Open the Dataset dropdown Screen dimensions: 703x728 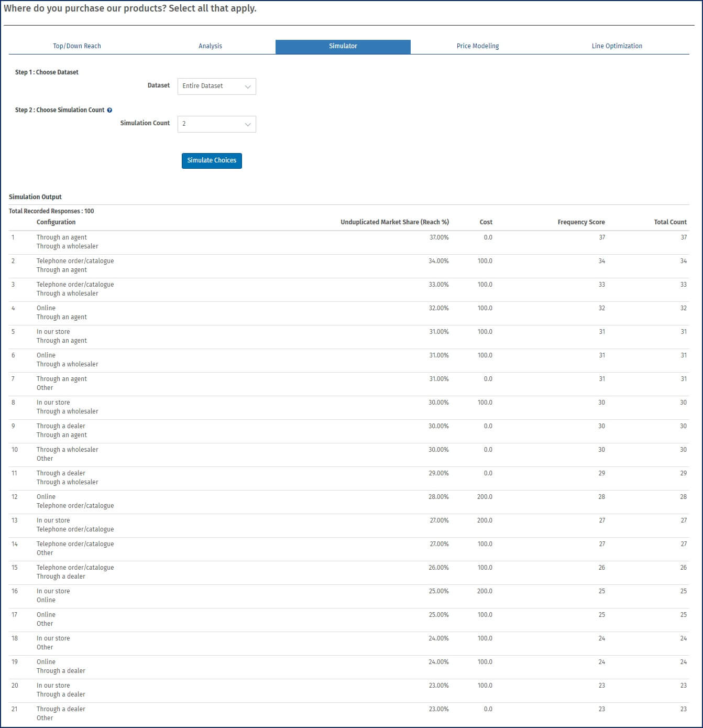[x=216, y=86]
